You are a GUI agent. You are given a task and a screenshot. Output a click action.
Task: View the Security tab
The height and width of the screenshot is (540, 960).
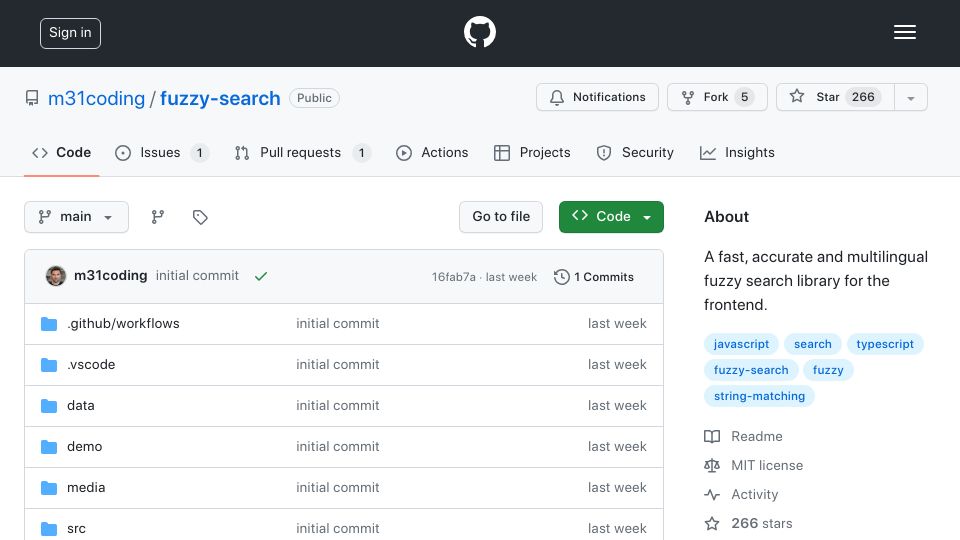(635, 153)
